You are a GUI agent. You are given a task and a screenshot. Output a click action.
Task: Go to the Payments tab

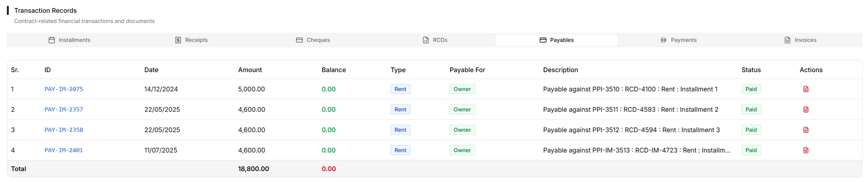point(678,40)
